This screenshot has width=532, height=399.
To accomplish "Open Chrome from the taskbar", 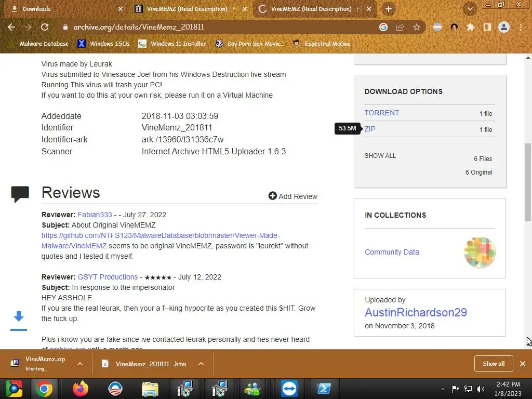I will click(x=44, y=389).
